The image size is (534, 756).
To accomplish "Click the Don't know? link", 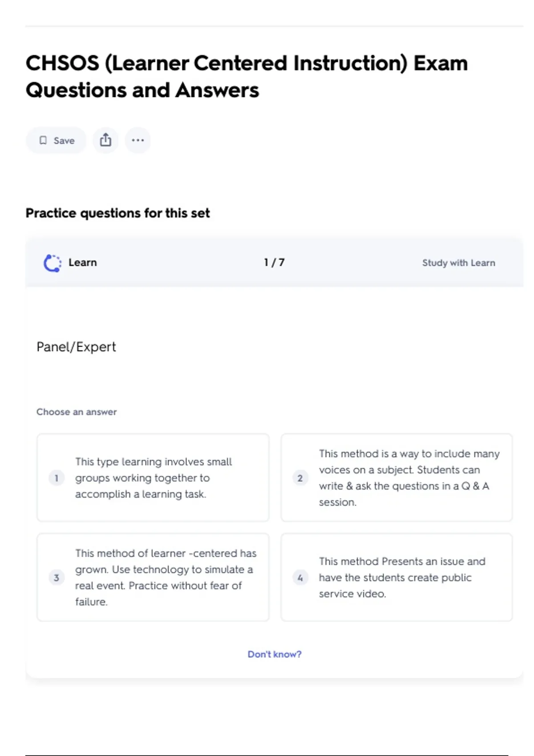I will point(274,654).
